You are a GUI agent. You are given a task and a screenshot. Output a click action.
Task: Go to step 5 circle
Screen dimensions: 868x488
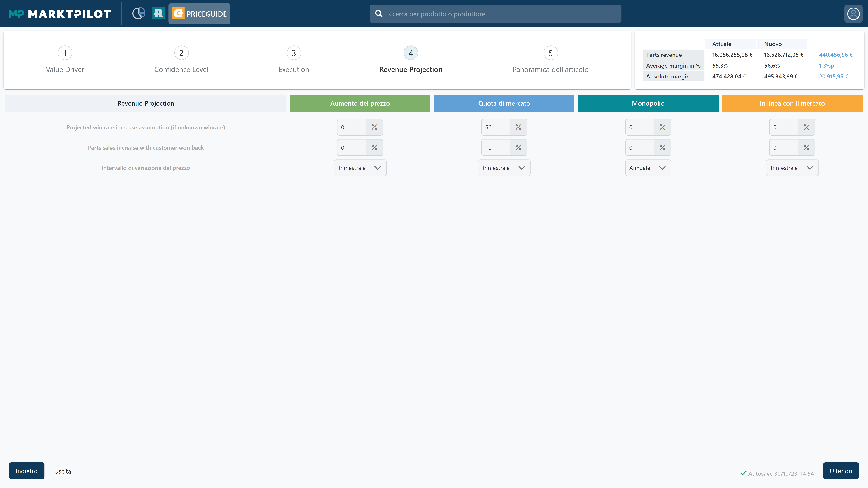pyautogui.click(x=551, y=53)
